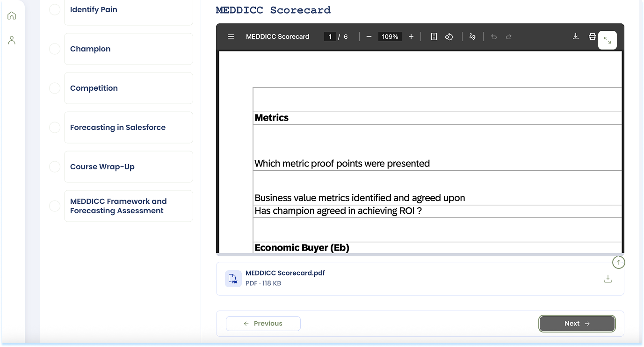Return to the Previous lesson
This screenshot has width=644, height=347.
click(x=263, y=324)
